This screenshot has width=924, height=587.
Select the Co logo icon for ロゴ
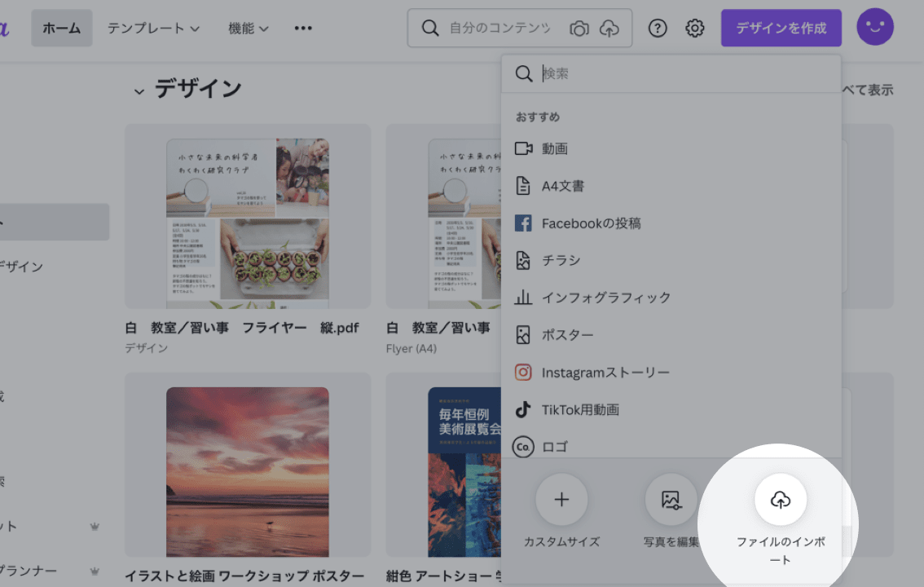click(523, 447)
